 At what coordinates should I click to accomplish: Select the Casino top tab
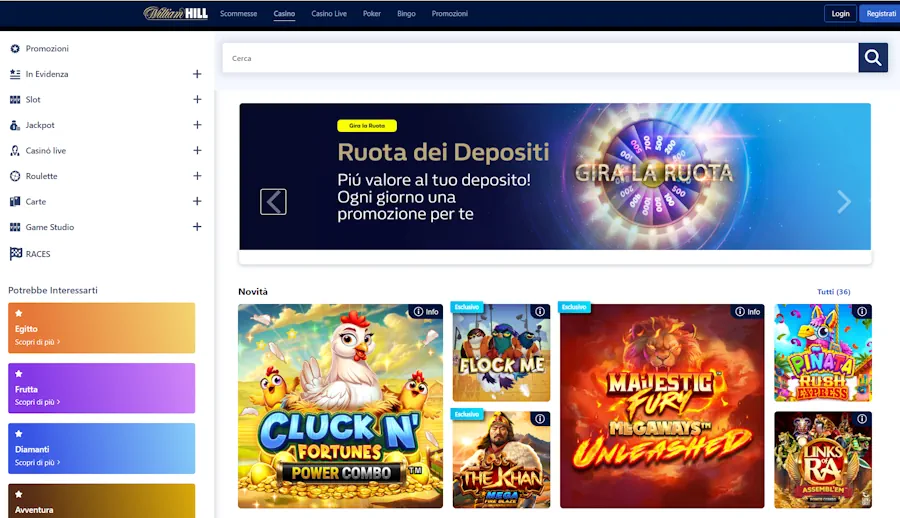point(284,14)
